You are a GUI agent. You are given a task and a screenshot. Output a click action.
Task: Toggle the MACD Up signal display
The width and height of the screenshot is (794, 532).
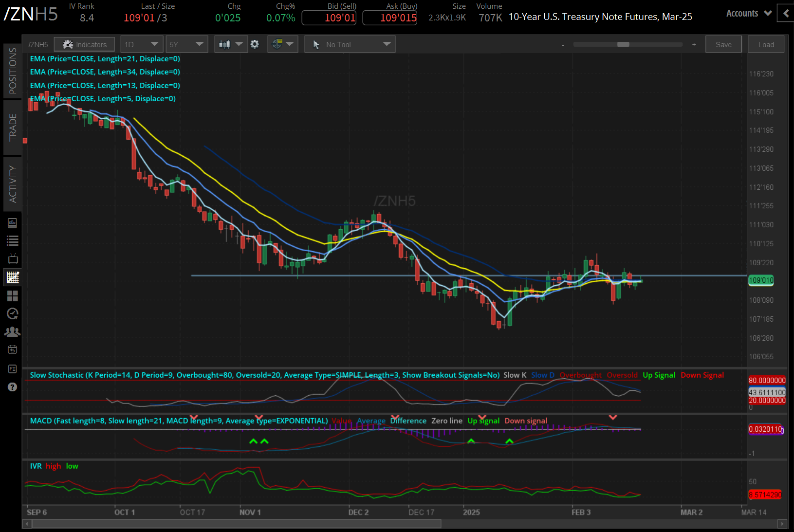(483, 421)
